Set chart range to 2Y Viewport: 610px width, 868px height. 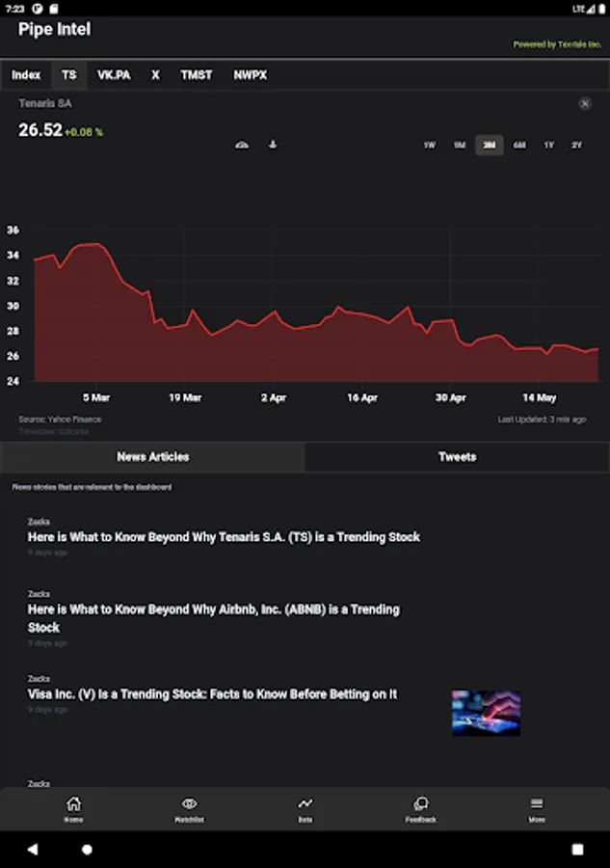pyautogui.click(x=577, y=145)
